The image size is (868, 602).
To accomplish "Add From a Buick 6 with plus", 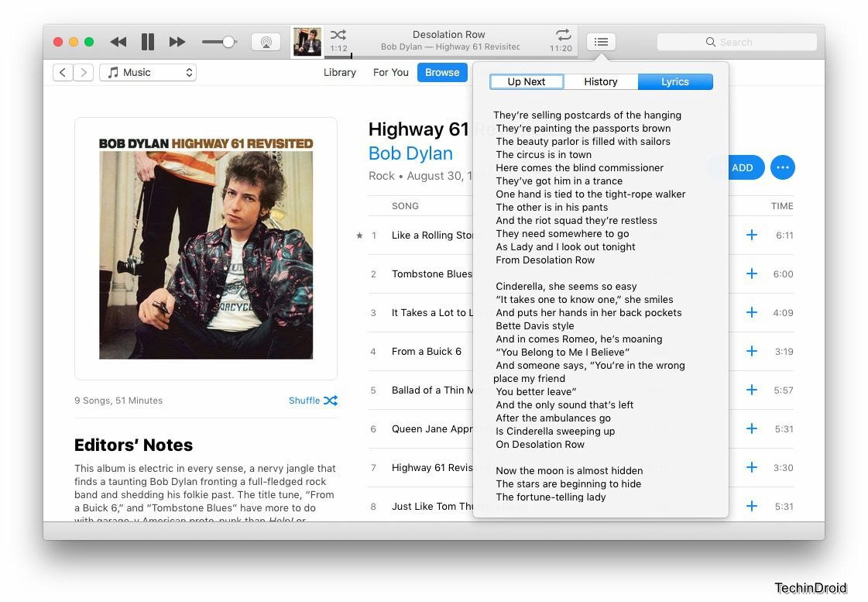I will [x=752, y=351].
